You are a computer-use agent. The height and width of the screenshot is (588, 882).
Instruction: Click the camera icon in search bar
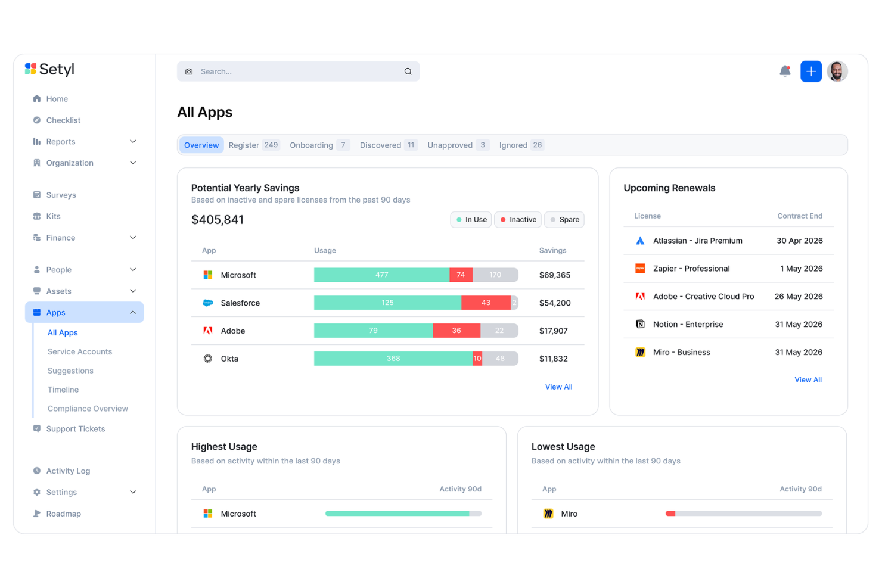[189, 71]
